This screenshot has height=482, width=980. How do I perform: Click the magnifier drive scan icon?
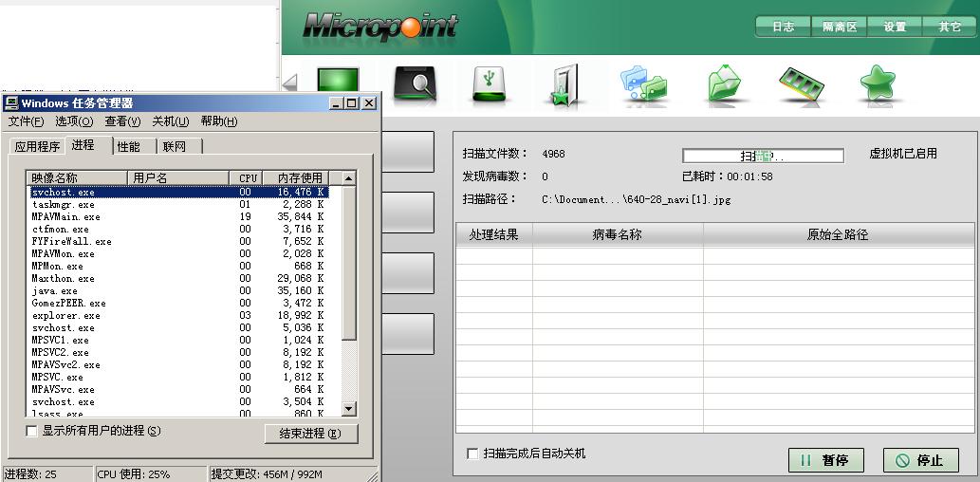click(x=415, y=84)
